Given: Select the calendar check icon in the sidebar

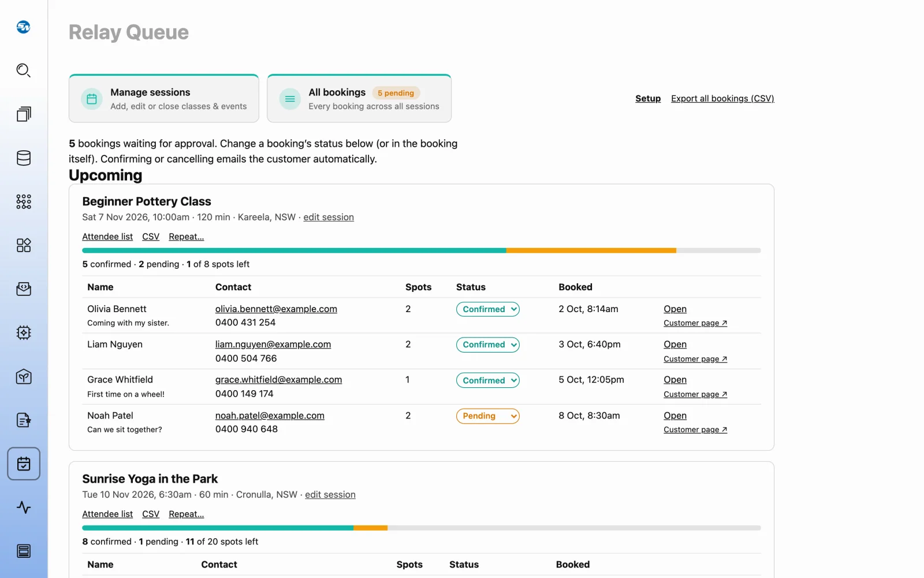Looking at the screenshot, I should point(24,464).
